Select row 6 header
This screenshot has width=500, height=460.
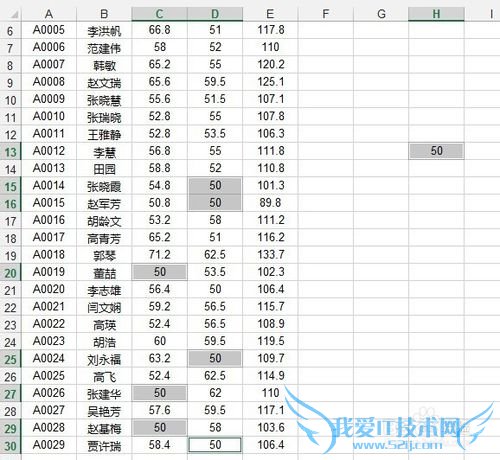tap(10, 31)
